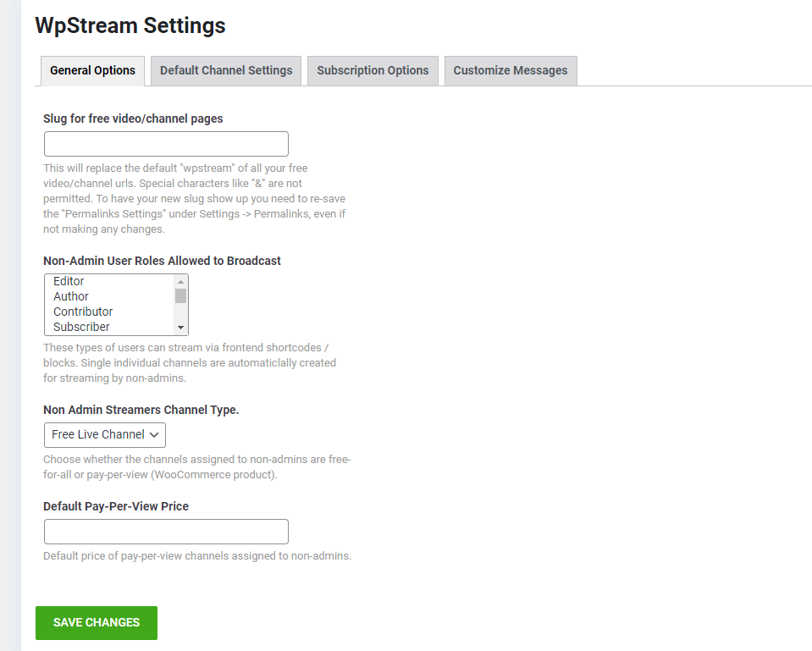Click the slug for free video/channel pages field
The height and width of the screenshot is (651, 812).
point(166,144)
